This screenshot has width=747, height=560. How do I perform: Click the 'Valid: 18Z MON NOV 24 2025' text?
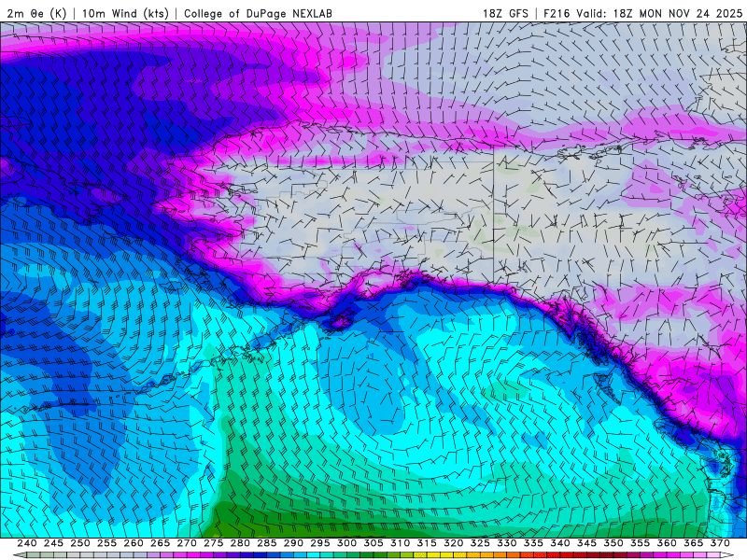(659, 13)
